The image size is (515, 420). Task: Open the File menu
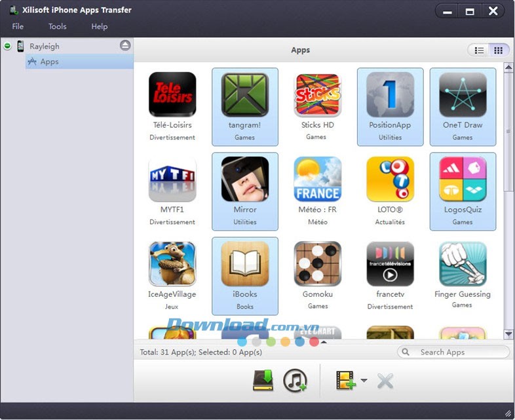pos(18,26)
